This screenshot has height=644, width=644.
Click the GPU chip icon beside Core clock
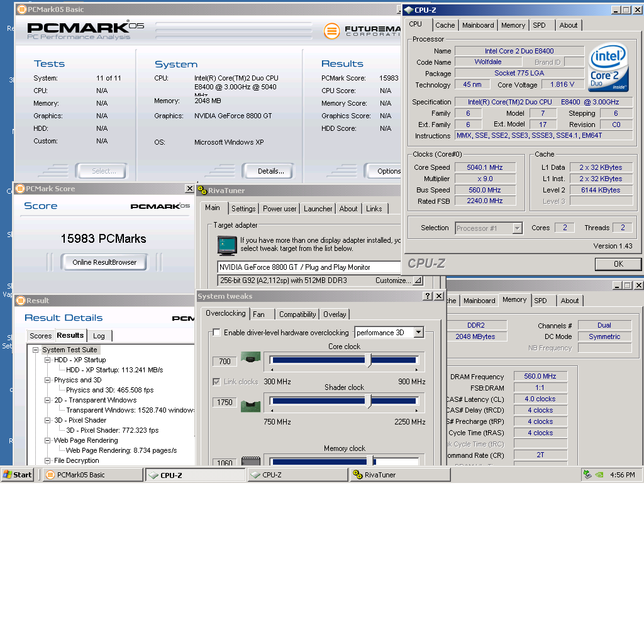click(250, 357)
